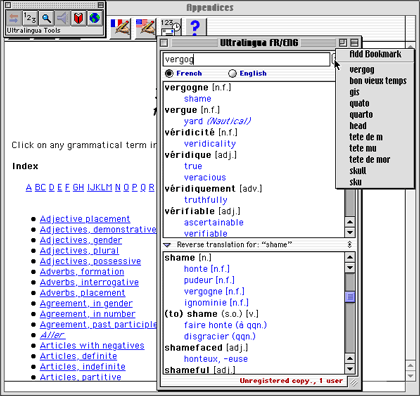This screenshot has width=420, height=396.
Task: Open the 123 number conversion tool
Action: (x=30, y=18)
